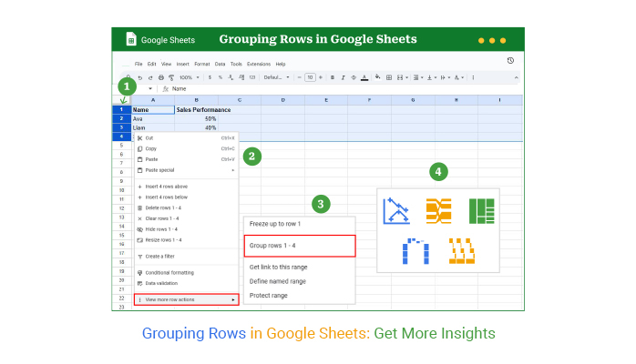Choose Delete rows 1 - 4
This screenshot has width=636, height=364.
[186, 207]
